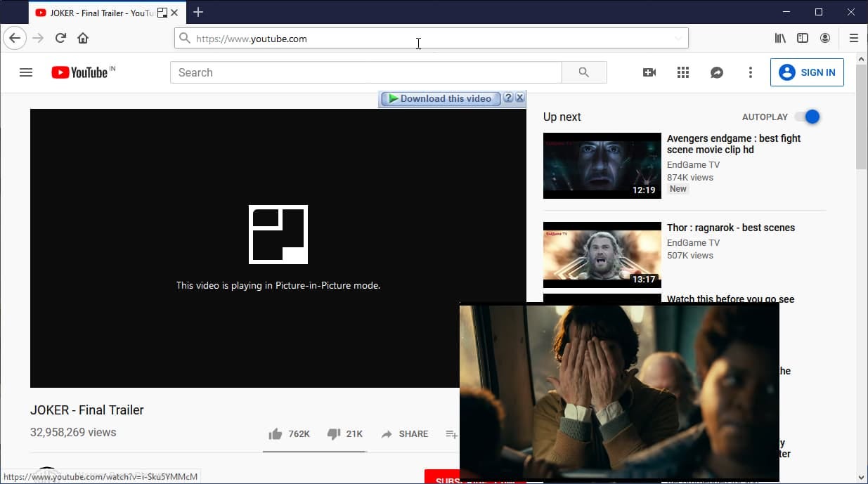Open EndGame TV channel under Avengers video
The height and width of the screenshot is (484, 868).
[693, 165]
